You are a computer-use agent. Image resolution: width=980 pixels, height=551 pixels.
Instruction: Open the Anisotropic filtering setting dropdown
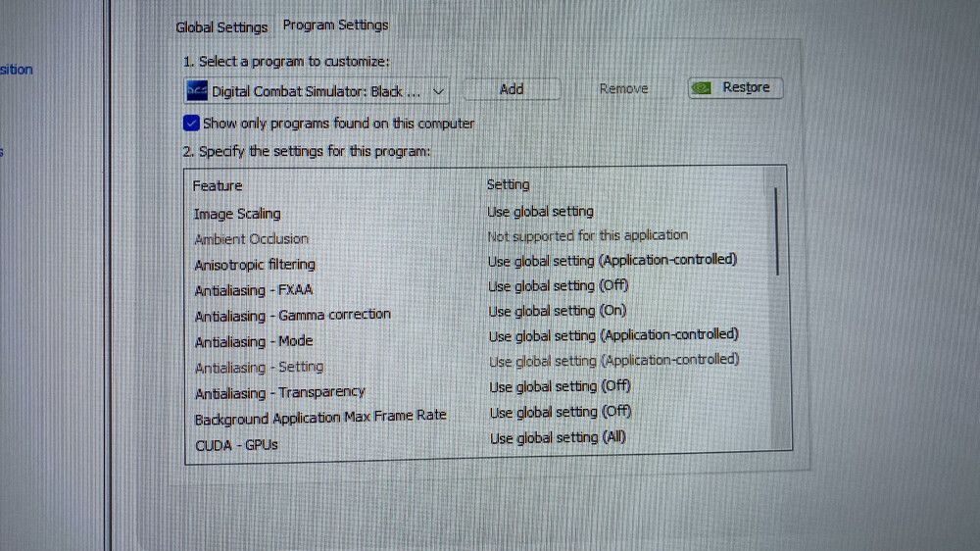click(612, 261)
